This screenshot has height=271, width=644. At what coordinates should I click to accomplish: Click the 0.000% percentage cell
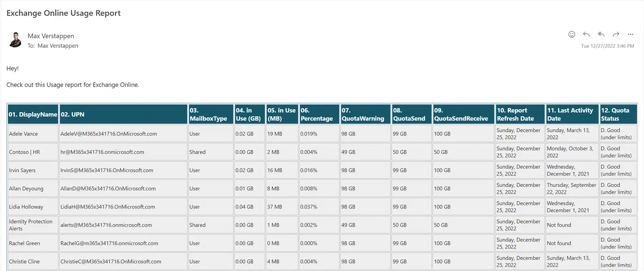pos(319,243)
